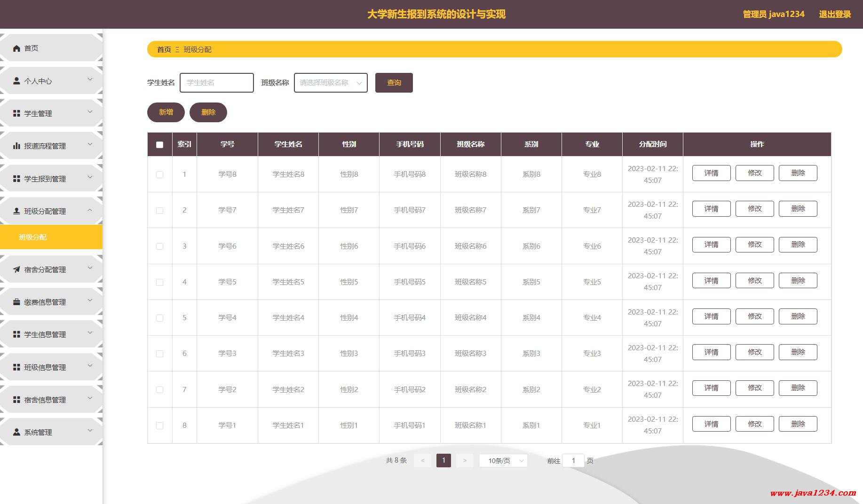The image size is (863, 504).
Task: Click the home icon beside 首页 in sidebar
Action: point(17,48)
